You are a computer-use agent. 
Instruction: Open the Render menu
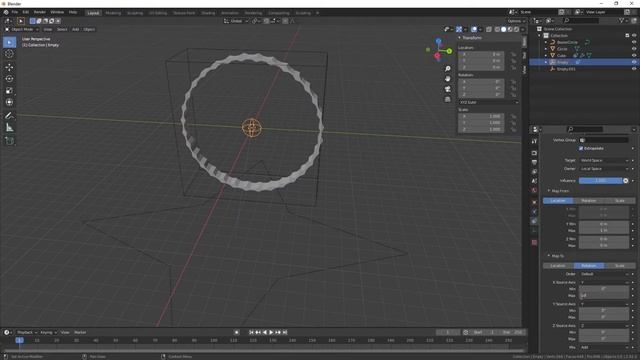(x=40, y=12)
